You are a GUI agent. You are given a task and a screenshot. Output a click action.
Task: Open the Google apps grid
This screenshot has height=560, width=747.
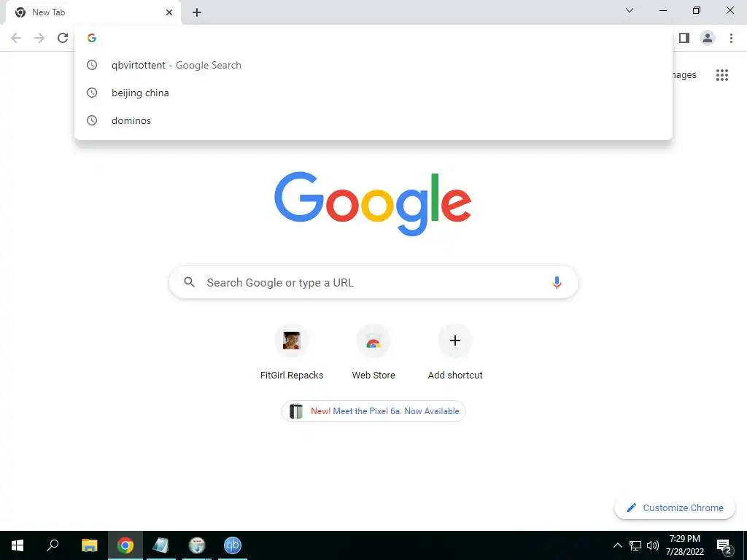pos(721,75)
